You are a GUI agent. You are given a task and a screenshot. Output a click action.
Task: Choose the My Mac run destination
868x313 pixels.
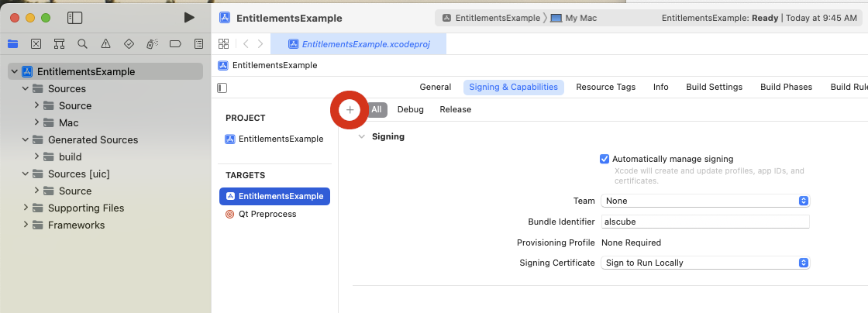[x=574, y=18]
